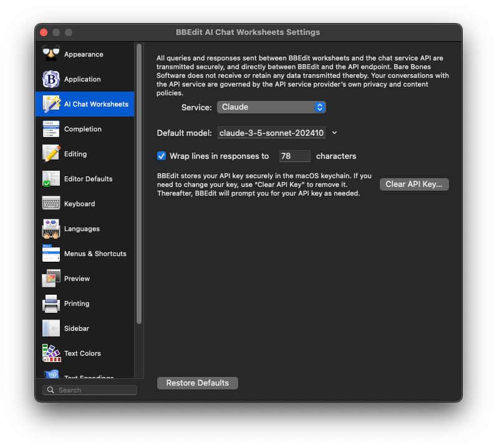Uncheck Wrap lines in responses checkbox
This screenshot has width=497, height=448.
162,156
